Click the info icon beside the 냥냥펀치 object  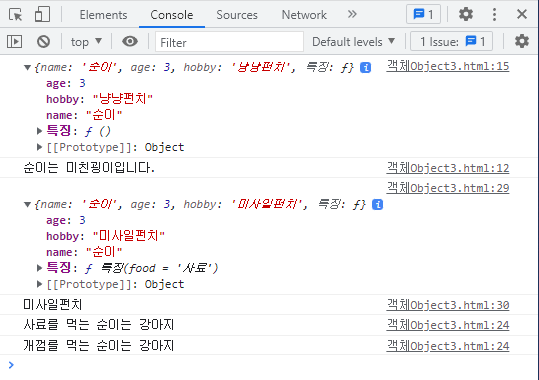click(x=365, y=67)
